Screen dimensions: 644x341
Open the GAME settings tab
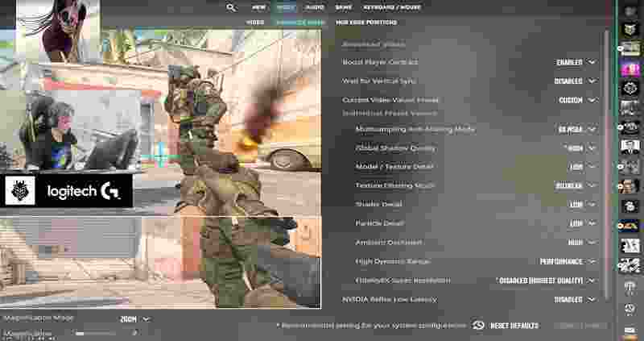click(344, 7)
